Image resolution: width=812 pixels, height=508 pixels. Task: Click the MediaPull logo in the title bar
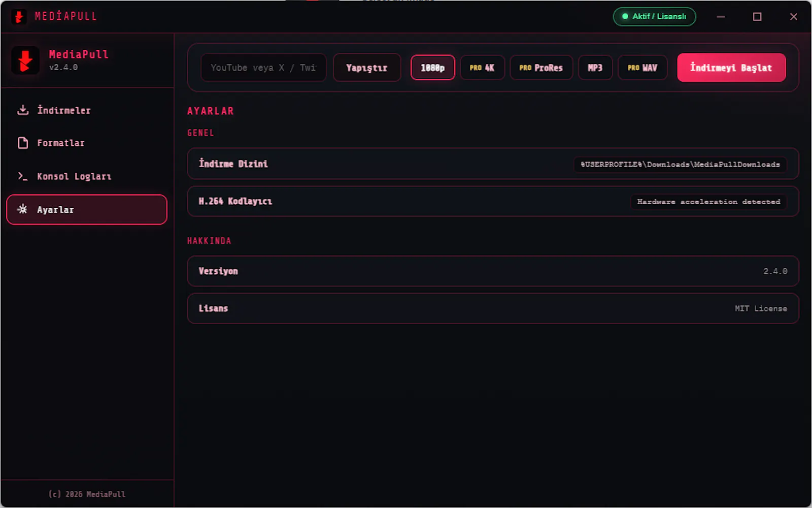[19, 17]
